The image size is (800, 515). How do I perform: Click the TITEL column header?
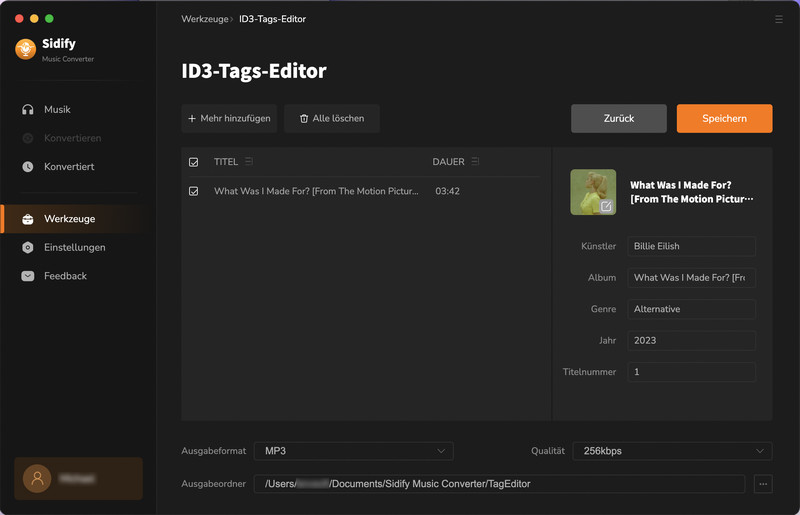[226, 162]
